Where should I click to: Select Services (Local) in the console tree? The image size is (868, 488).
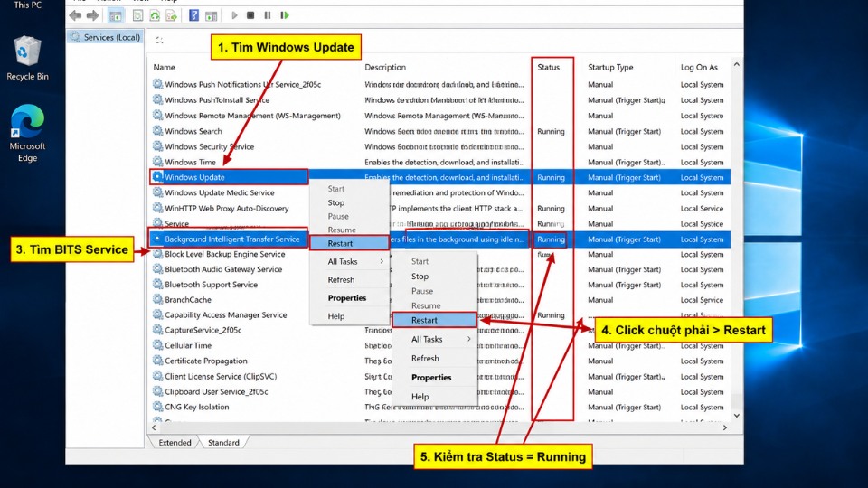coord(105,37)
